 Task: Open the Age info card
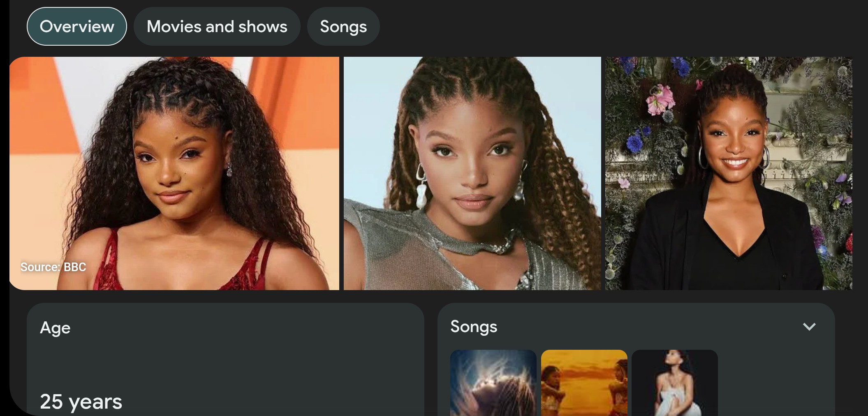tap(225, 359)
